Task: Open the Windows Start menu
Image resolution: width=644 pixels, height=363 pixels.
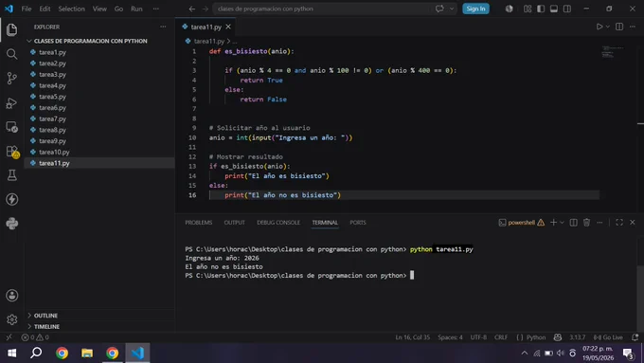Action: pyautogui.click(x=12, y=354)
